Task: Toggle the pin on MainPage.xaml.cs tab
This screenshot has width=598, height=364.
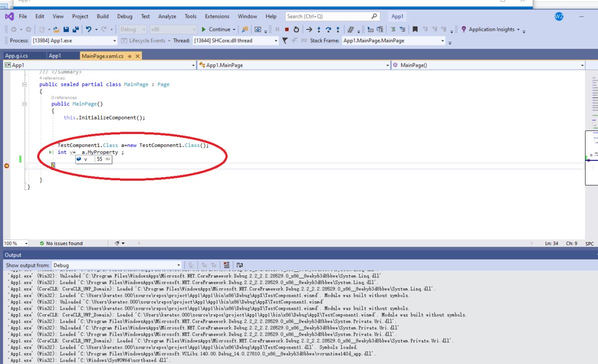Action: tap(130, 56)
